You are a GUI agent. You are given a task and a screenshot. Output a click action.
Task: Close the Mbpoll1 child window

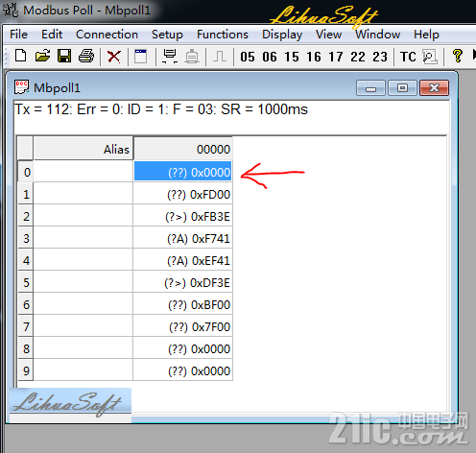click(434, 88)
